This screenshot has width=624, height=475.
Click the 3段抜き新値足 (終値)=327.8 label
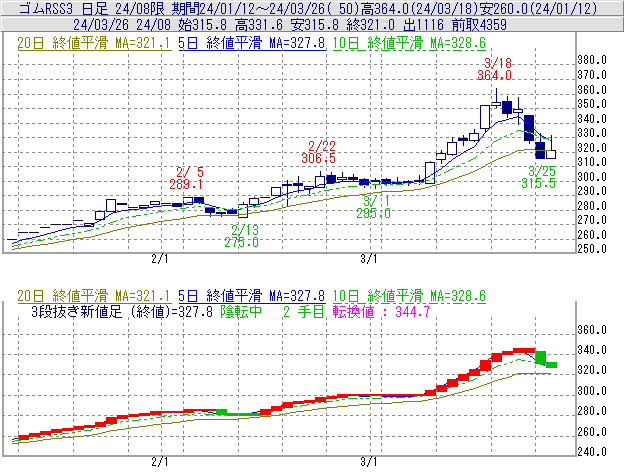click(x=122, y=311)
